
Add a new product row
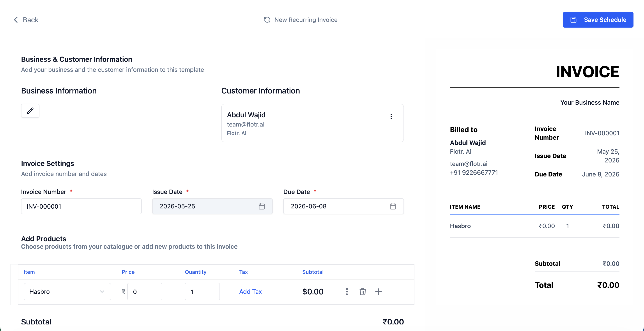[x=379, y=292]
